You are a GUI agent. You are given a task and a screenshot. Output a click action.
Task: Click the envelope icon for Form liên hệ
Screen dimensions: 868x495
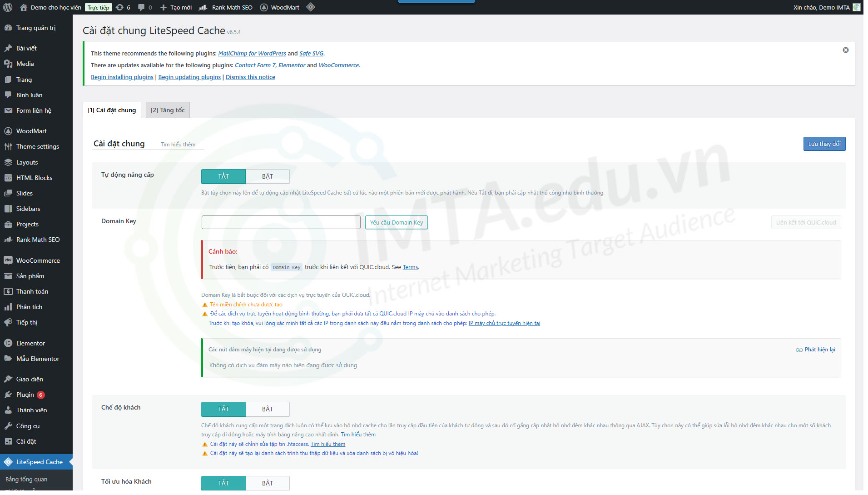(x=8, y=110)
